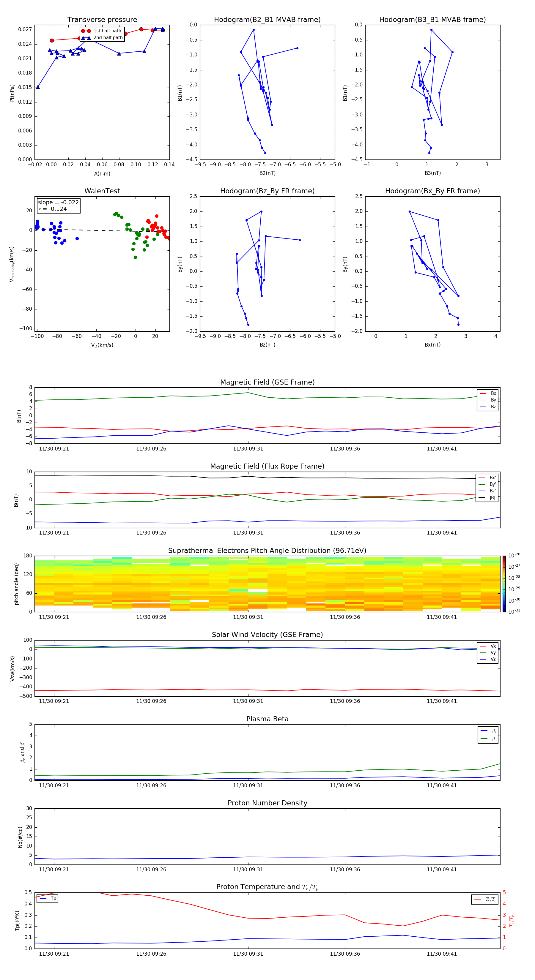Click the "Np(#/cc)" axis label
Image resolution: width=535 pixels, height=980 pixels.
(x=20, y=837)
